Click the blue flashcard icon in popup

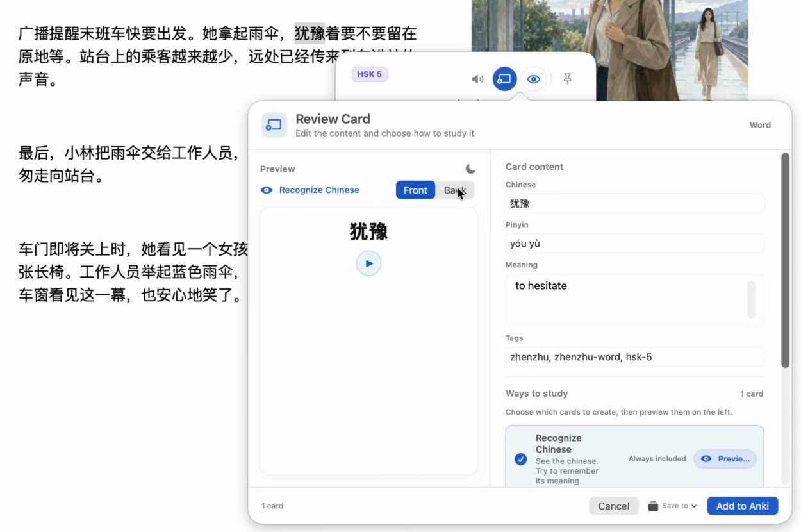[x=504, y=79]
